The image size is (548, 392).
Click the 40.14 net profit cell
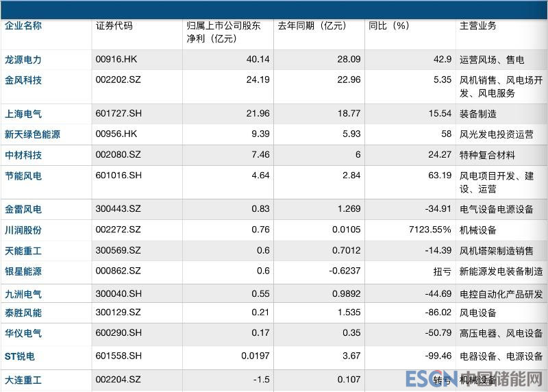(258, 60)
